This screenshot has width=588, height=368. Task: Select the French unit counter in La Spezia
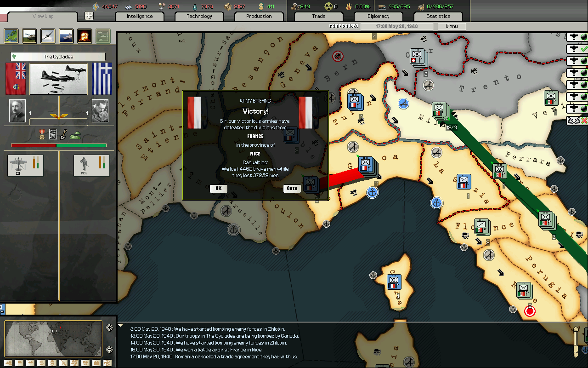point(464,182)
